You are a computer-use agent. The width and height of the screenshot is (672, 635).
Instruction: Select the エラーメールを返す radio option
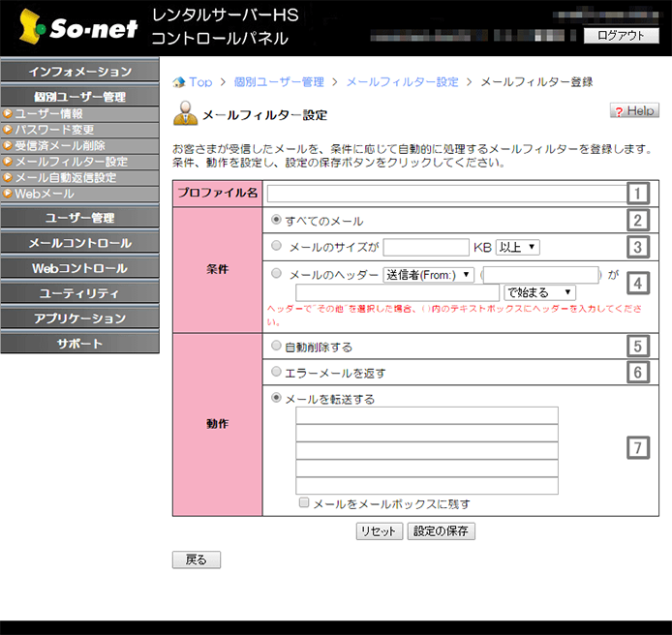point(278,372)
